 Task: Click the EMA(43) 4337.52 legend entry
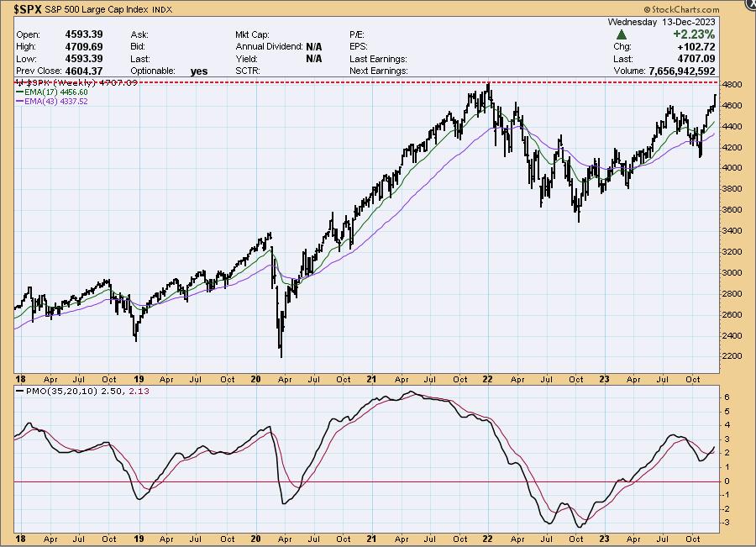[x=52, y=102]
